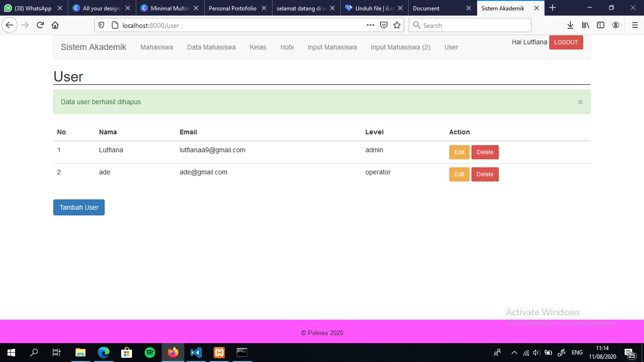
Task: Launch Spotify from the taskbar
Action: click(150, 352)
